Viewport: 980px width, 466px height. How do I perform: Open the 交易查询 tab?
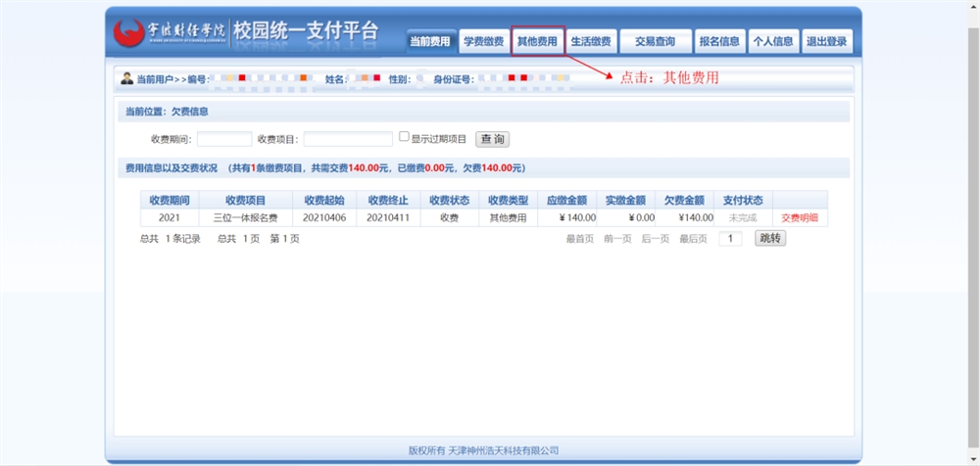click(x=655, y=41)
